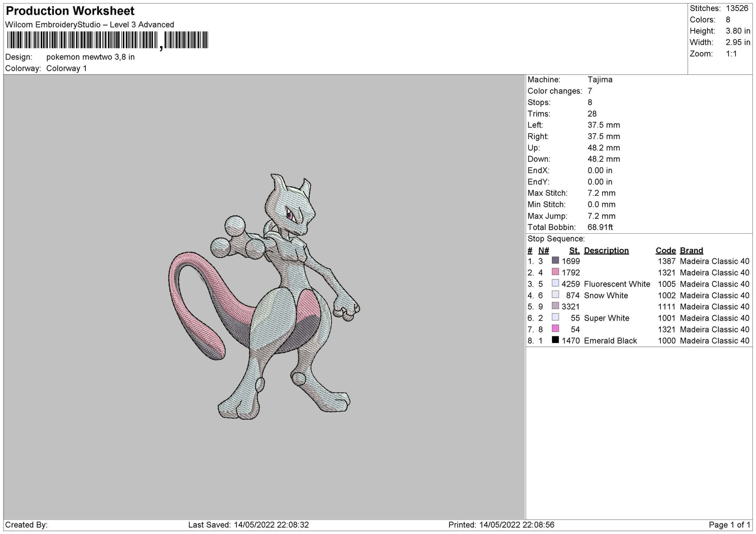Click the Fluorescent White swatch 4259

point(556,283)
